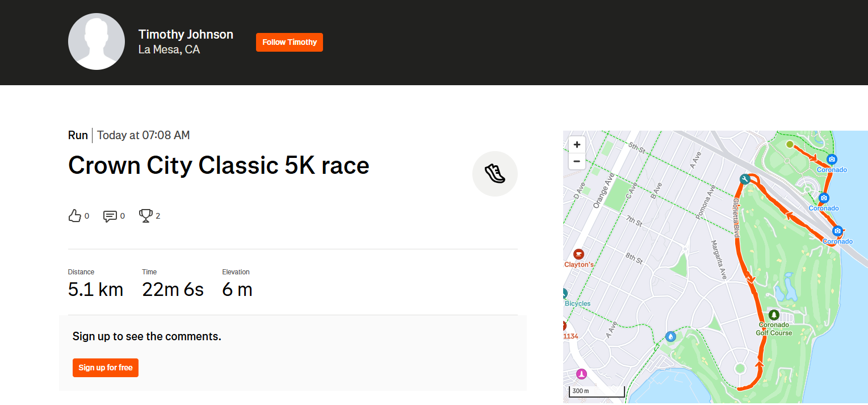868x405 pixels.
Task: Click the wrench marker on Glorietta Blvd
Action: [x=745, y=179]
